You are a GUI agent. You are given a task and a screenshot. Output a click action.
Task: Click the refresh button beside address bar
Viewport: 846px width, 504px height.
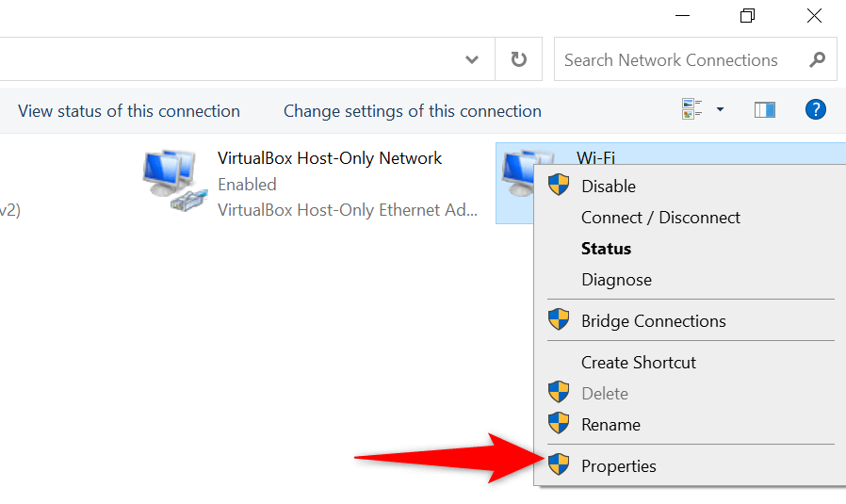[518, 60]
